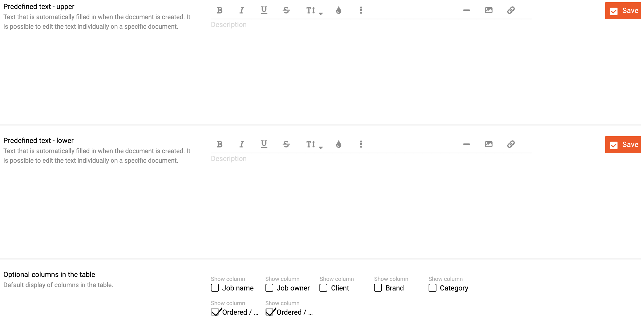Screen dimensions: 644x322
Task: Uncheck the first Ordered column checkbox
Action: tap(215, 312)
